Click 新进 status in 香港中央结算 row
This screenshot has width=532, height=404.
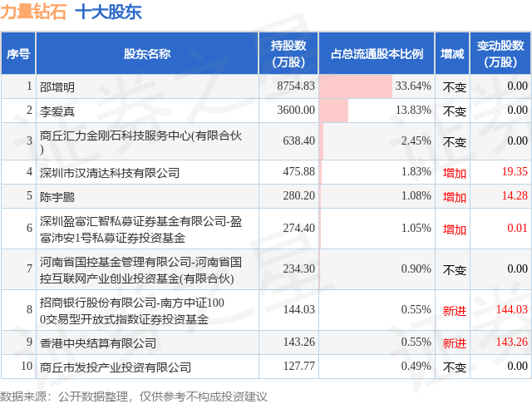click(455, 343)
